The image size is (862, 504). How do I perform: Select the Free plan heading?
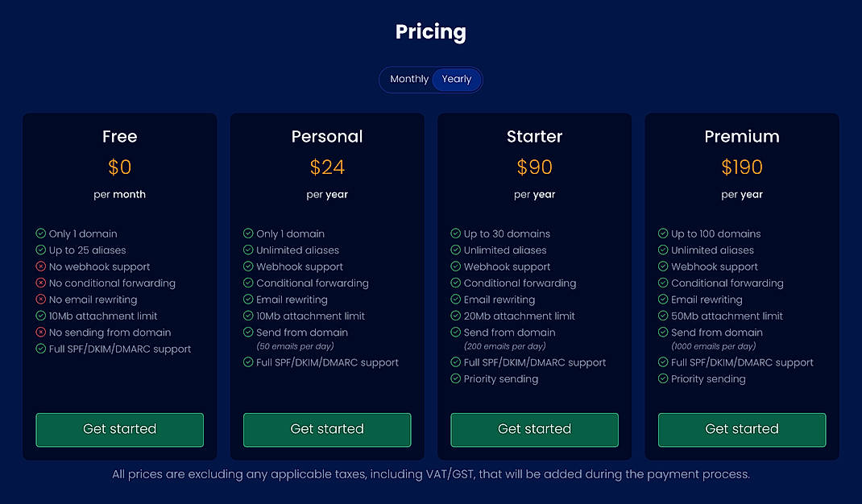(x=119, y=136)
